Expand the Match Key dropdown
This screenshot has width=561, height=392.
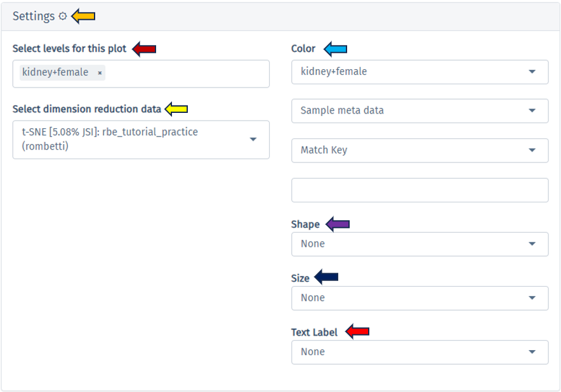(419, 150)
